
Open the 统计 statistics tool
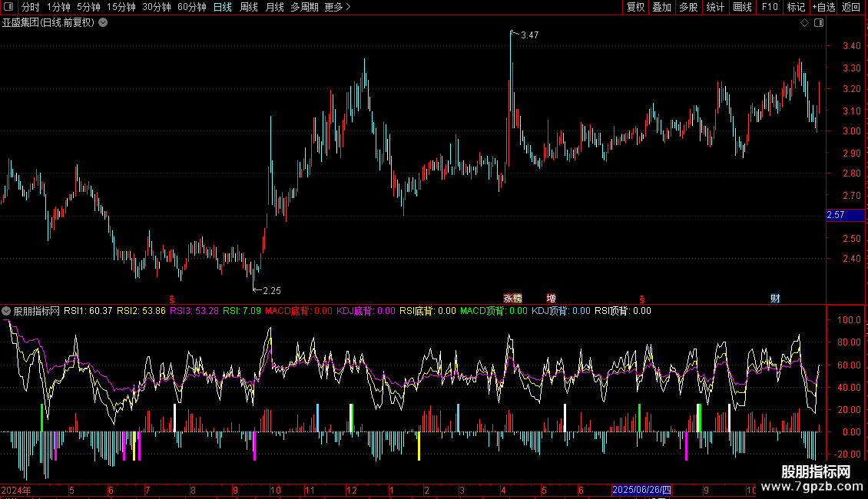715,7
